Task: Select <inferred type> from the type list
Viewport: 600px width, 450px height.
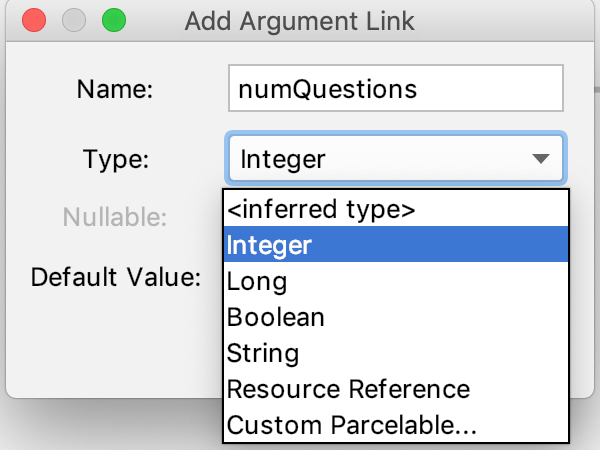Action: (x=320, y=210)
